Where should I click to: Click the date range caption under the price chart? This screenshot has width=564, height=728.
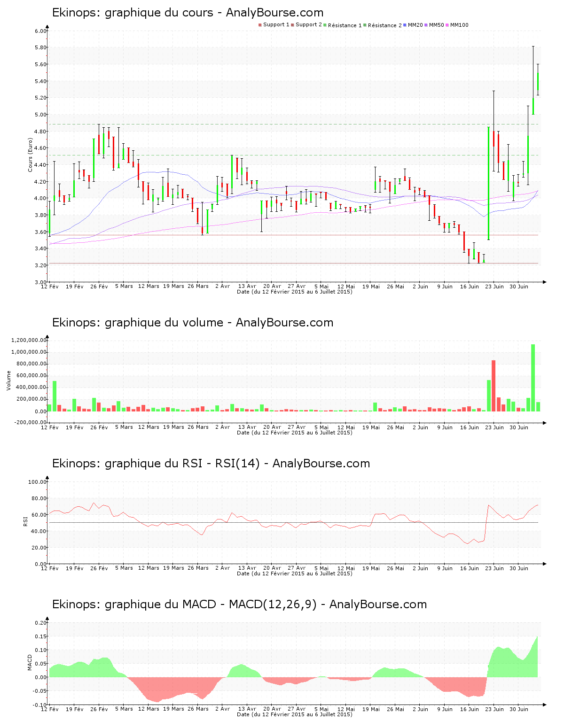point(295,292)
